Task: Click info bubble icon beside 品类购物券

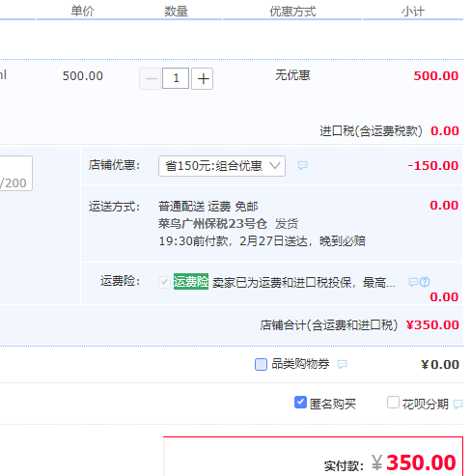Action: click(342, 364)
